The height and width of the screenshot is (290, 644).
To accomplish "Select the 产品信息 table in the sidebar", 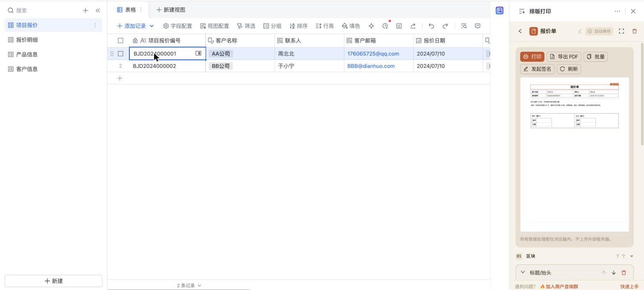I will (53, 54).
